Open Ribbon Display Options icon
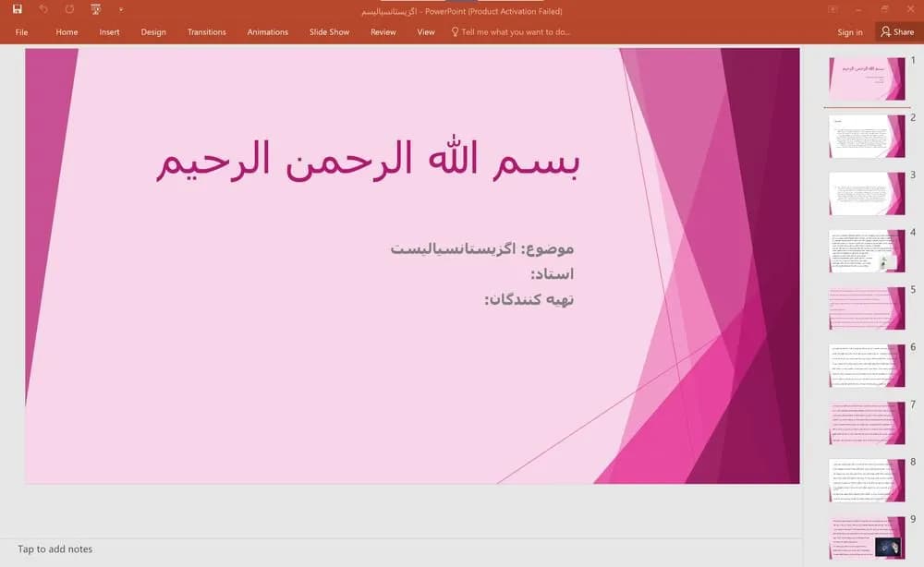The width and height of the screenshot is (924, 567). tap(833, 9)
